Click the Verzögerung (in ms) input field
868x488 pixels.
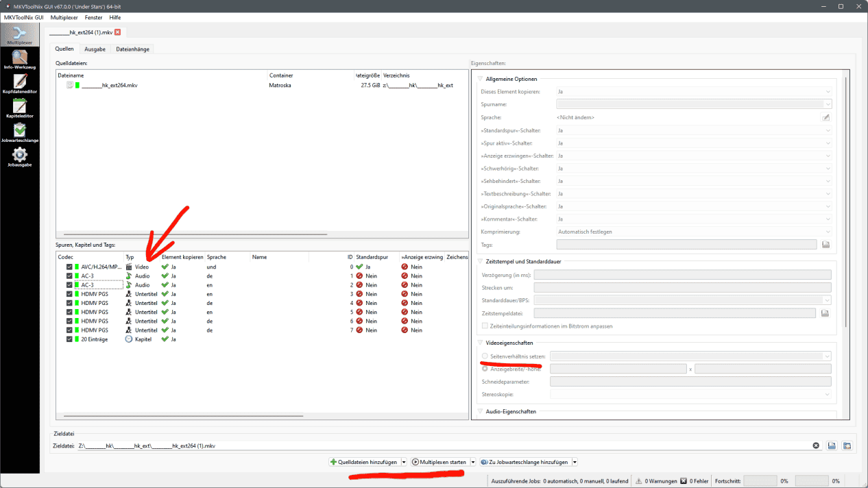pyautogui.click(x=682, y=275)
